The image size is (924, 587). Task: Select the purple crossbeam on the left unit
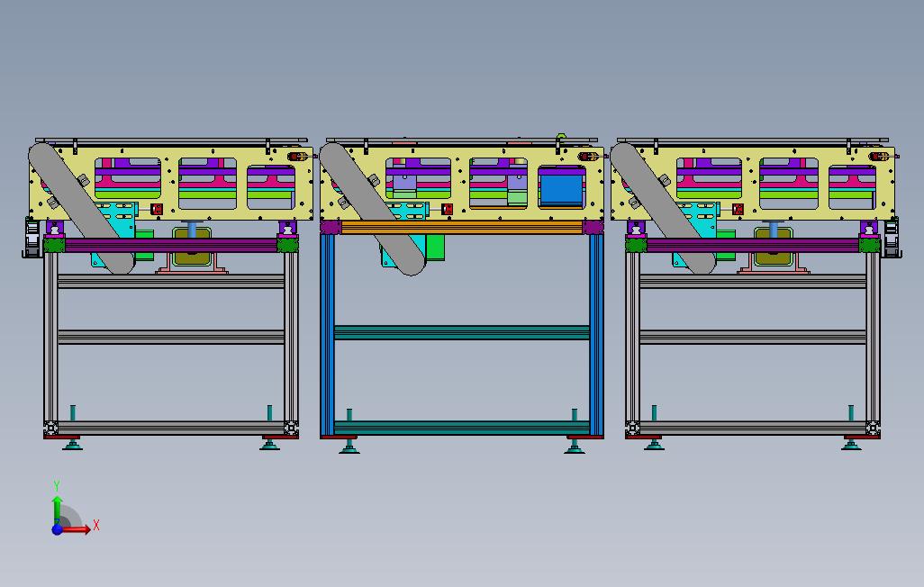171,245
